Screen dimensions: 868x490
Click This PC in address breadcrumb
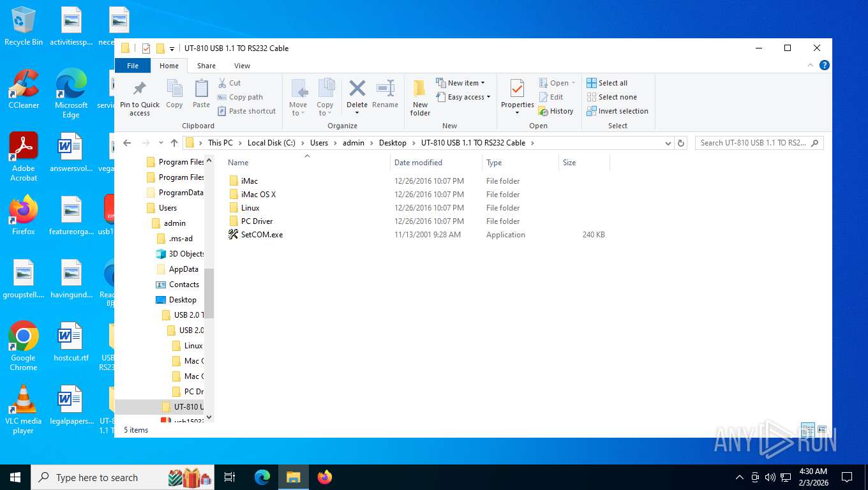coord(220,143)
